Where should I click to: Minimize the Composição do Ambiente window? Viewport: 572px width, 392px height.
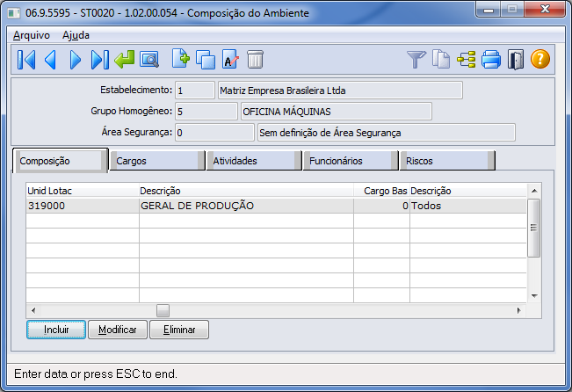point(489,10)
